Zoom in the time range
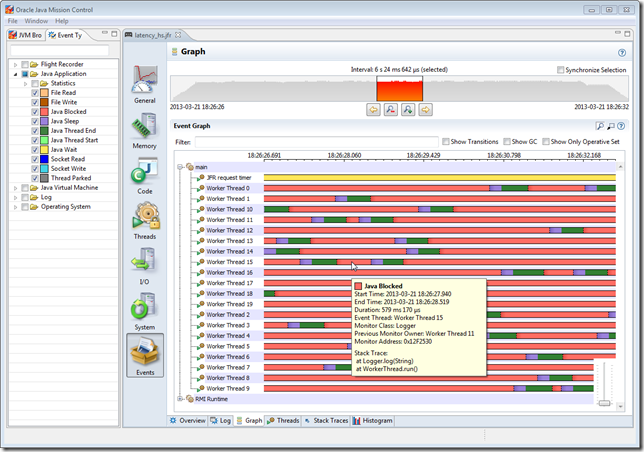The width and height of the screenshot is (644, 452). (408, 110)
